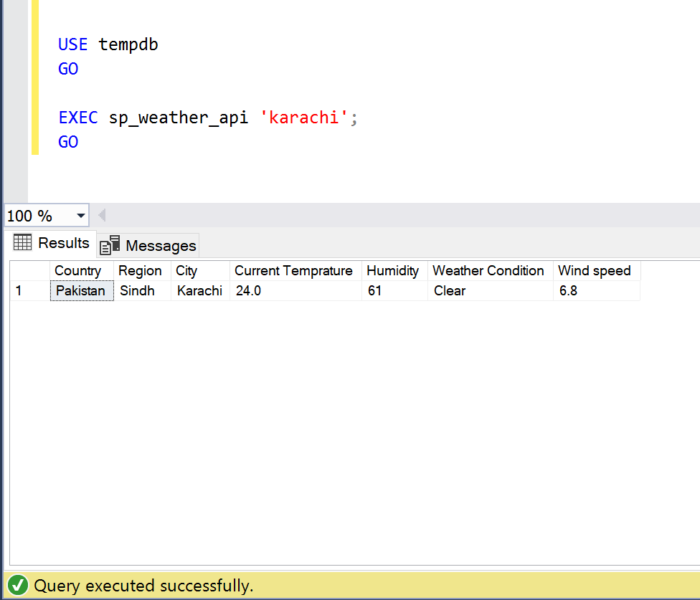Select the Sindh region cell
This screenshot has height=600, width=700.
[137, 291]
